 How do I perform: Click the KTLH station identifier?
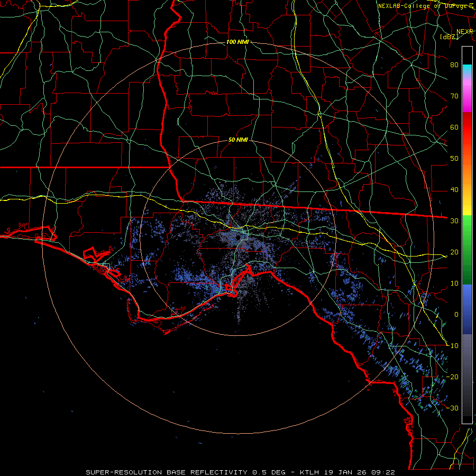pyautogui.click(x=309, y=472)
